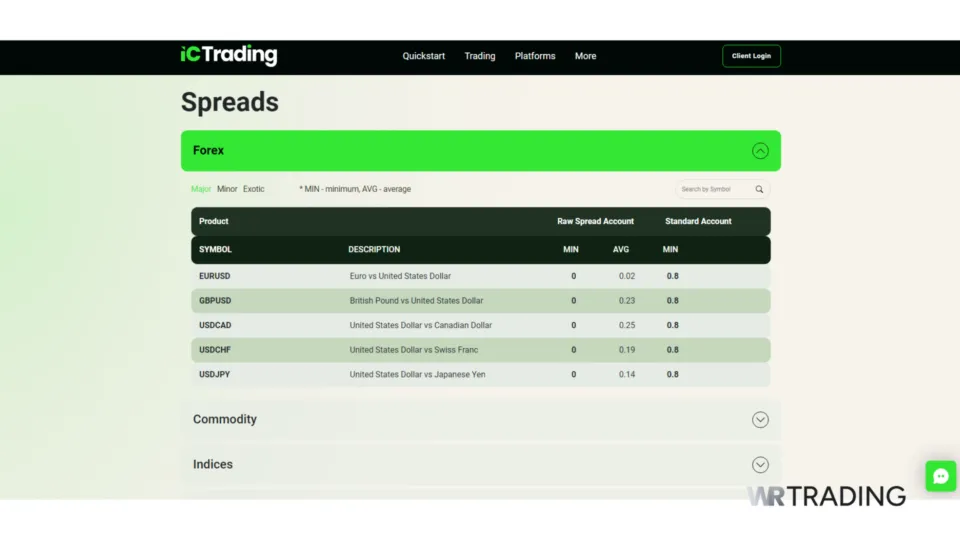The image size is (960, 540).
Task: Click the USDJPY symbol row
Action: 215,375
